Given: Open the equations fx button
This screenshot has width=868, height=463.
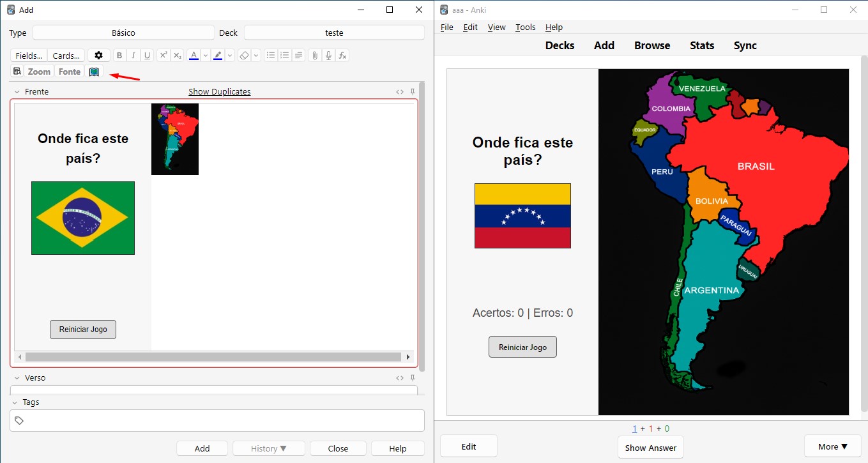Looking at the screenshot, I should coord(342,56).
